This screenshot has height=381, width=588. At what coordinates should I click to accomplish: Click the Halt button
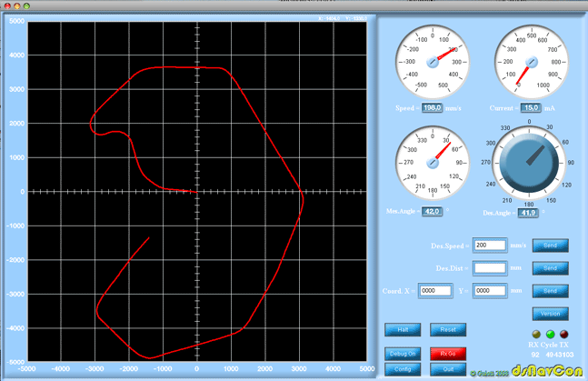coord(403,329)
